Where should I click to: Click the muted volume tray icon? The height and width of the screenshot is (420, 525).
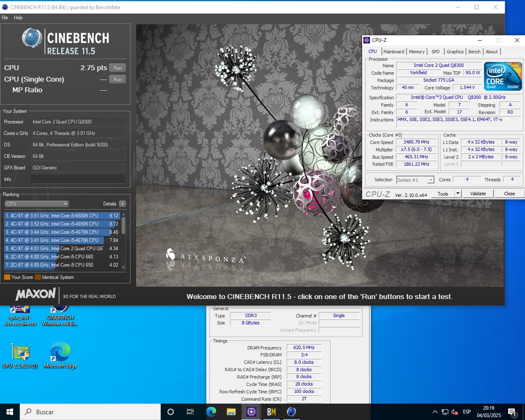click(x=454, y=412)
